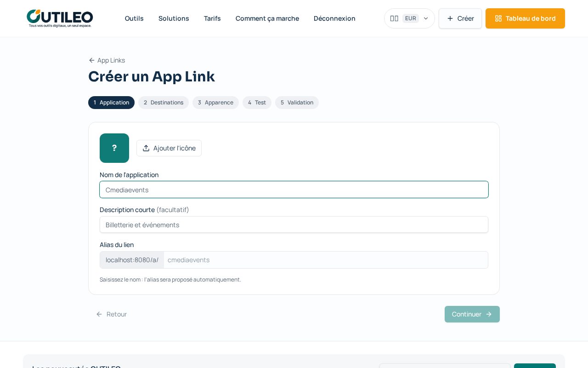Image resolution: width=588 pixels, height=368 pixels.
Task: Expand the currency selector chevron
Action: pos(426,18)
